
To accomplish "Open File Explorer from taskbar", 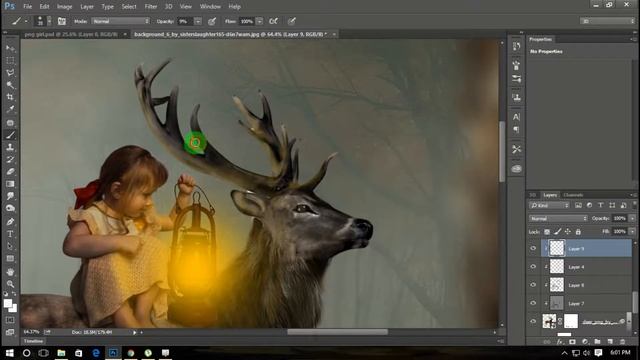I will click(61, 353).
